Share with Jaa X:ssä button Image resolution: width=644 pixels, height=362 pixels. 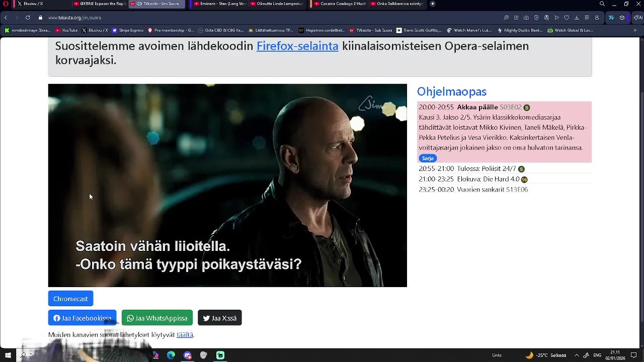[x=220, y=318]
